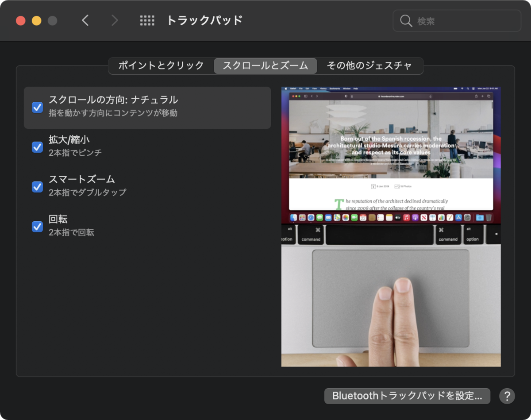Switch to the ポイントとクリック tab
This screenshot has width=531, height=420.
(x=160, y=65)
